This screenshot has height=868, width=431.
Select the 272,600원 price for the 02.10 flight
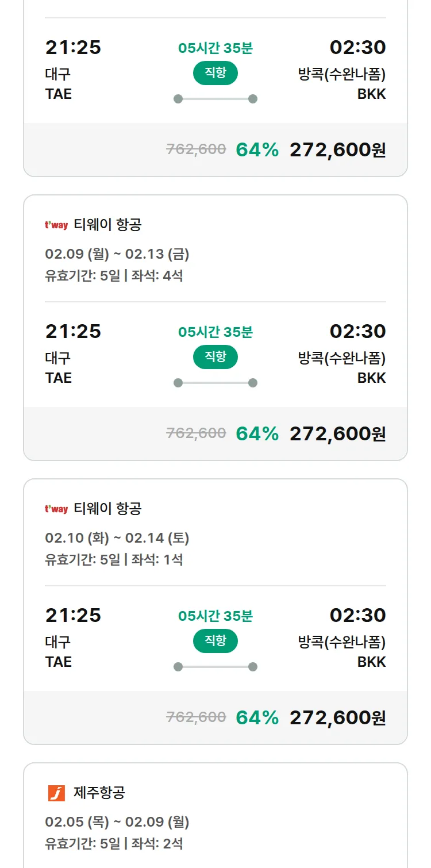click(x=337, y=718)
